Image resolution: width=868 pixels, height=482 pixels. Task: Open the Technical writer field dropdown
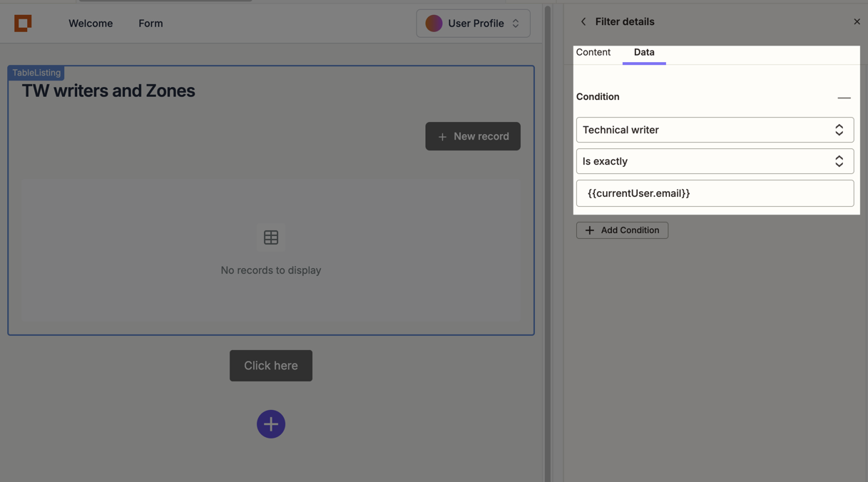click(x=715, y=130)
